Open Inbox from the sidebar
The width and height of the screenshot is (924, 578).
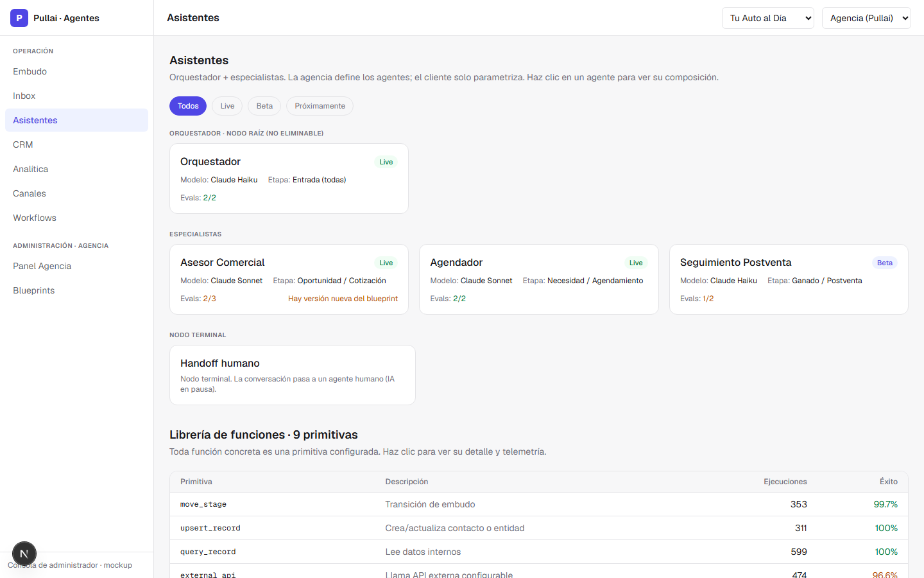(76, 96)
